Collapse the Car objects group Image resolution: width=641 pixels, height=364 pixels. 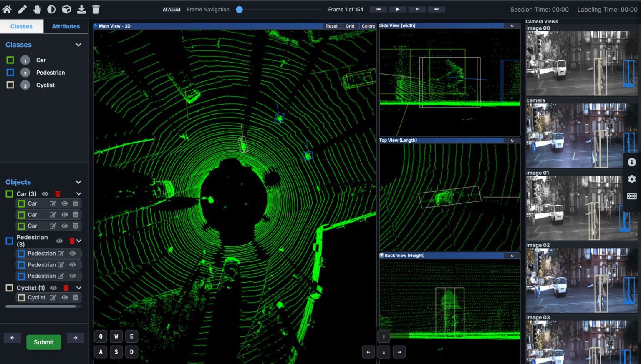(x=78, y=193)
